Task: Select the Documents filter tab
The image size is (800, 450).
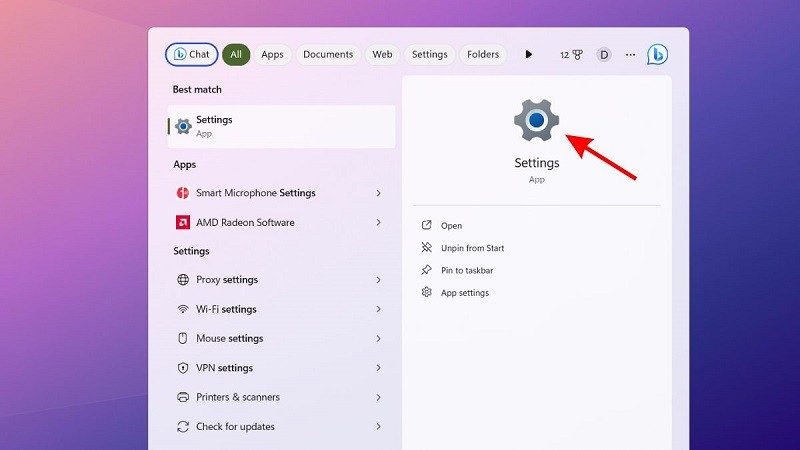Action: (328, 55)
